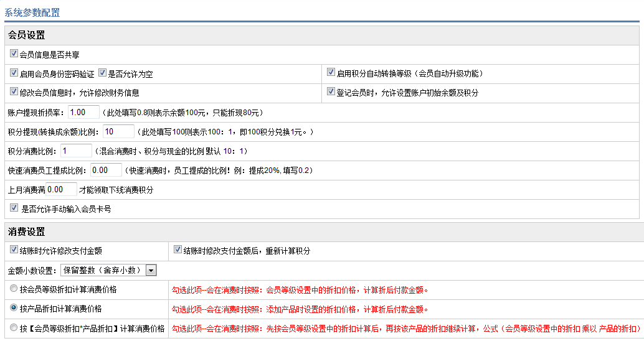Uncheck 登记会员时允许设置账户初始余额及积分
The height and width of the screenshot is (341, 644).
[x=331, y=91]
